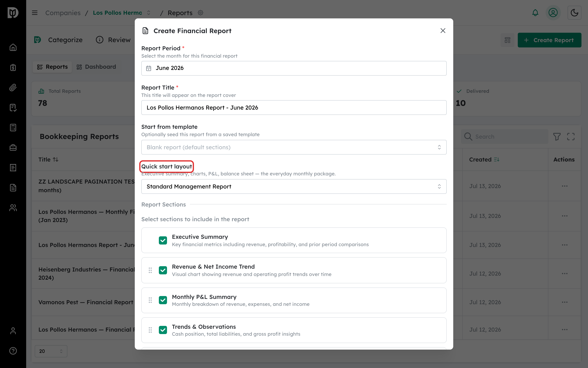
Task: Click the reports Search field
Action: point(505,137)
